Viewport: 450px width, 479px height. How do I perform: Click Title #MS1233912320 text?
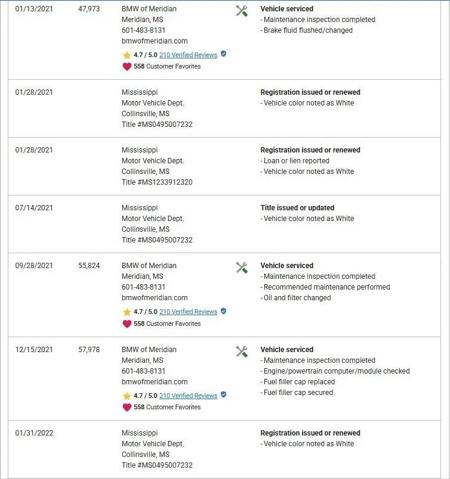[x=157, y=182]
